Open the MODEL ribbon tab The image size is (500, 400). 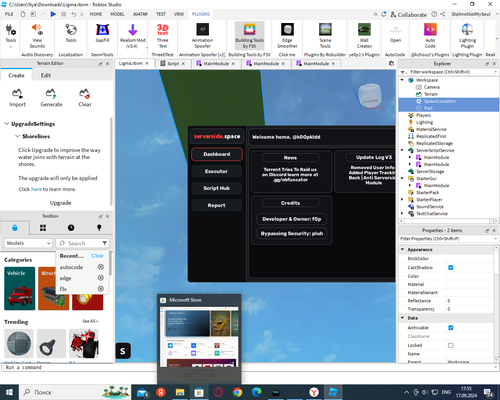(x=117, y=14)
